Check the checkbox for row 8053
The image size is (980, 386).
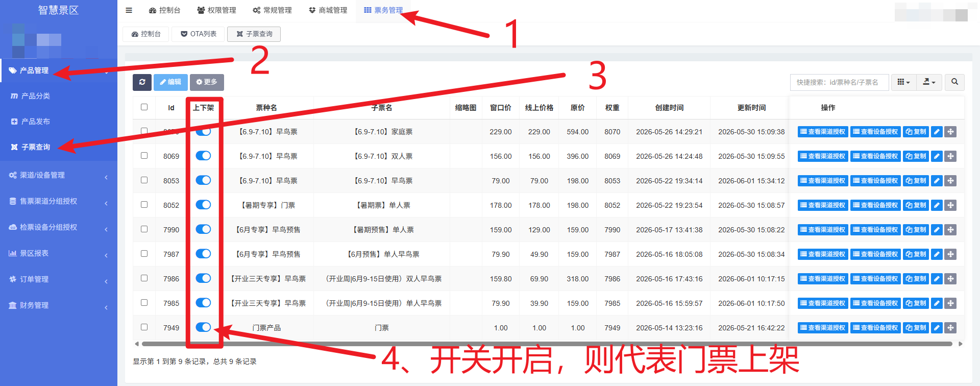[144, 180]
